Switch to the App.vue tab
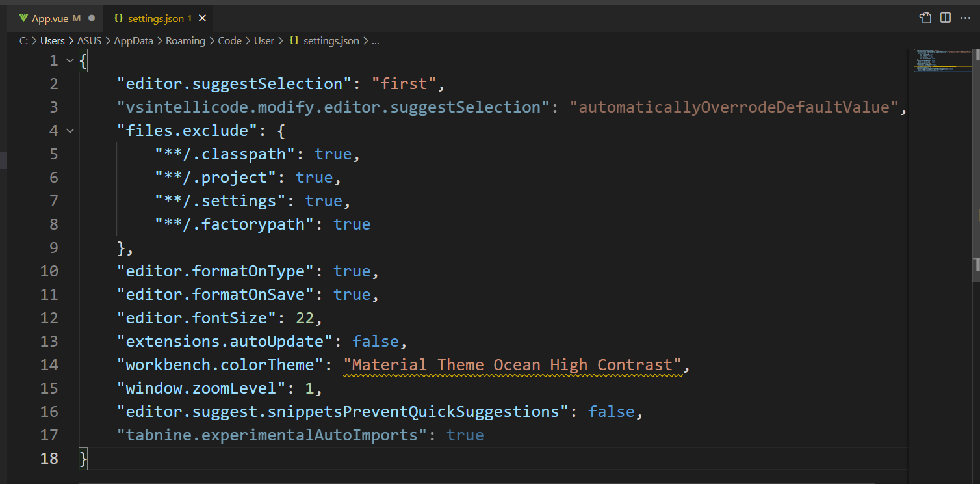The width and height of the screenshot is (980, 484). [56, 18]
